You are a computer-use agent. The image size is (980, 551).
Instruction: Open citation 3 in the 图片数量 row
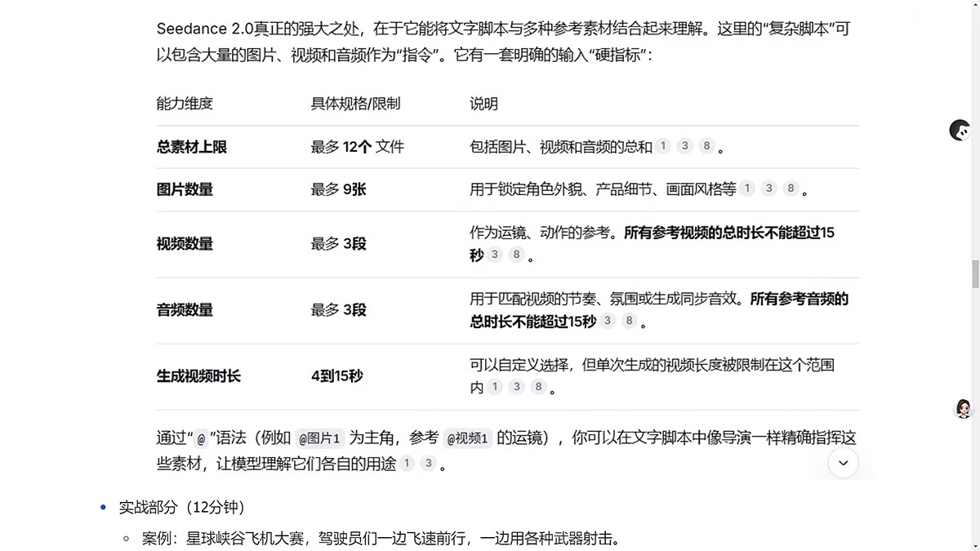(x=769, y=189)
